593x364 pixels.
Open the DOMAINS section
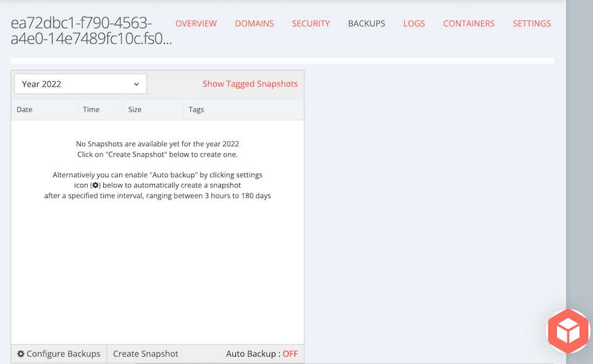[x=254, y=23]
